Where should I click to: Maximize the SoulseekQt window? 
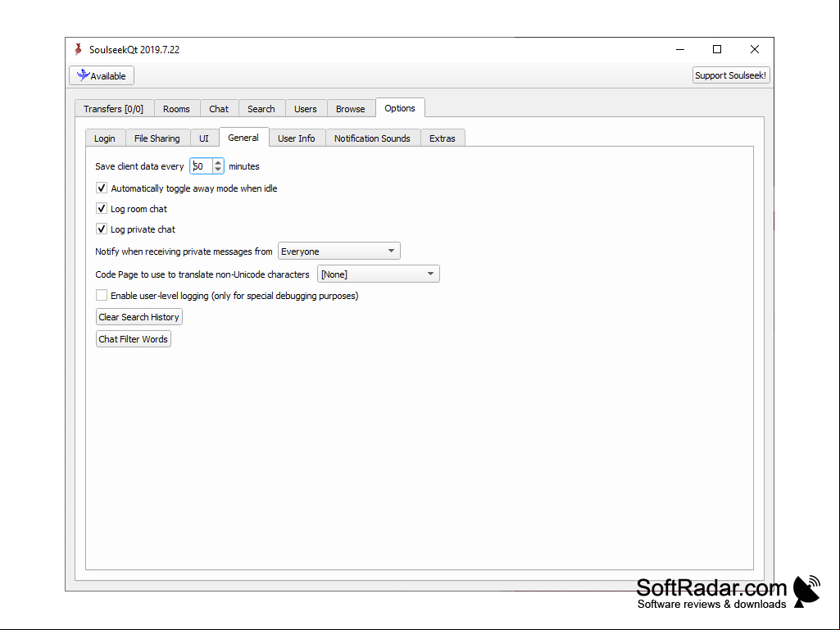717,49
